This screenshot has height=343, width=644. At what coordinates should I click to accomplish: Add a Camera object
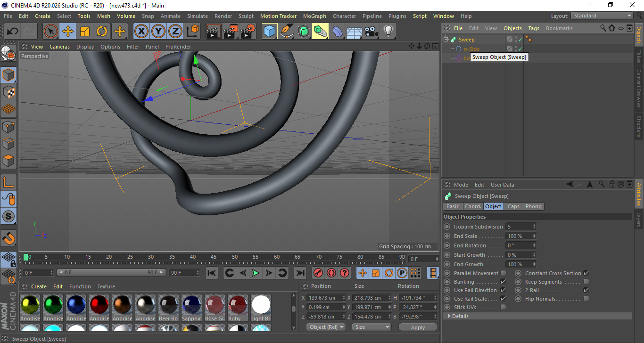pyautogui.click(x=372, y=32)
